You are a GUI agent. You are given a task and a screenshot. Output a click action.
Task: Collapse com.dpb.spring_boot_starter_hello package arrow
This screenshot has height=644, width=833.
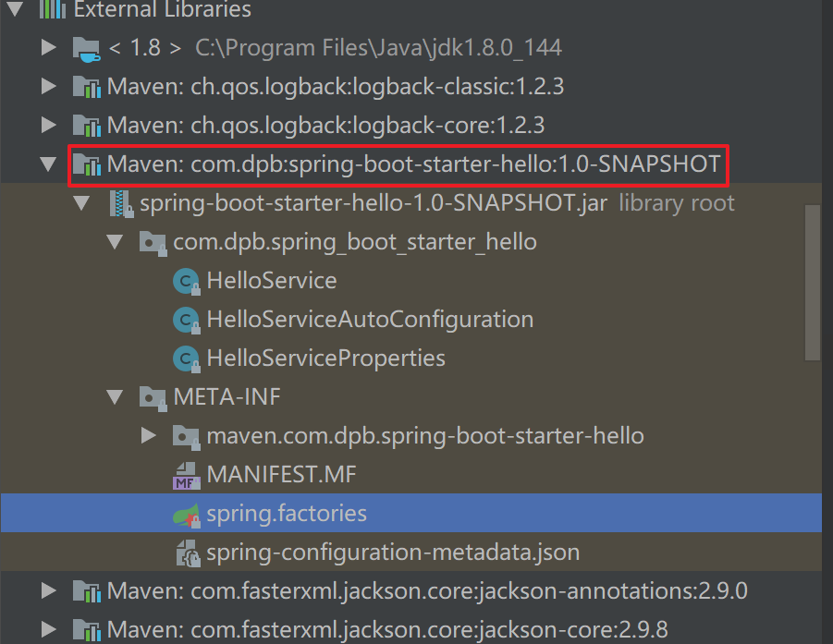pos(115,241)
